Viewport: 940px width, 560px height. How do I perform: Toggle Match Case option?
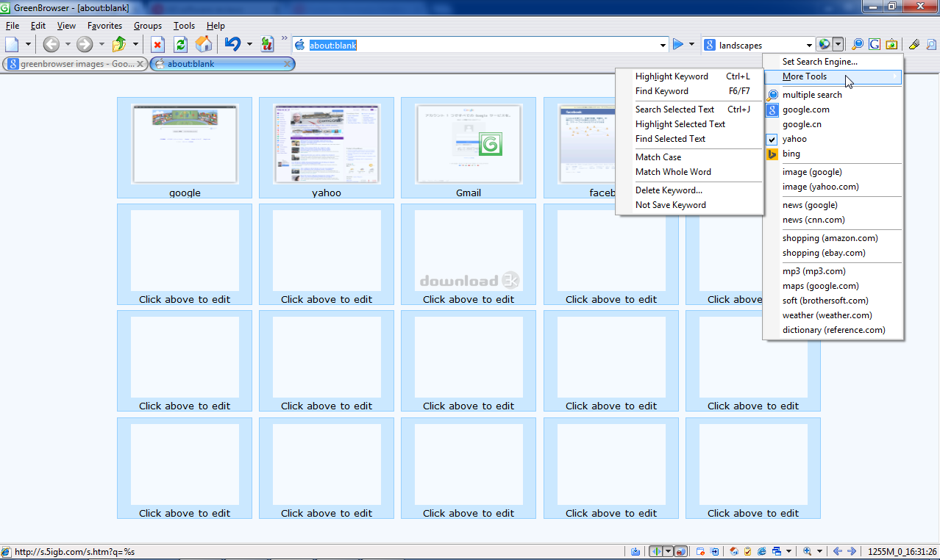point(658,157)
